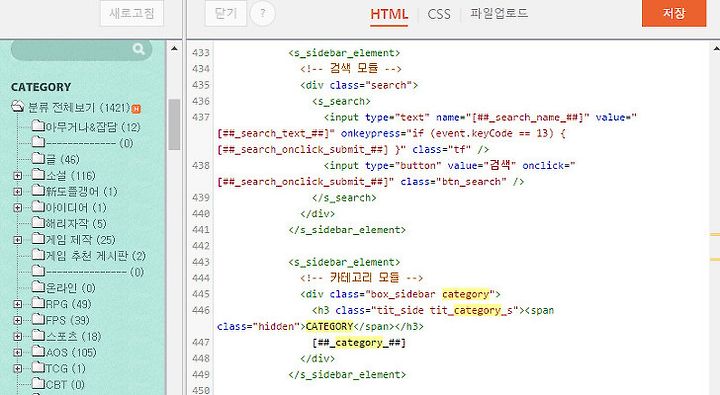The width and height of the screenshot is (720, 395).
Task: Open 분류 전체보기 (1421) category root
Action: (79, 108)
